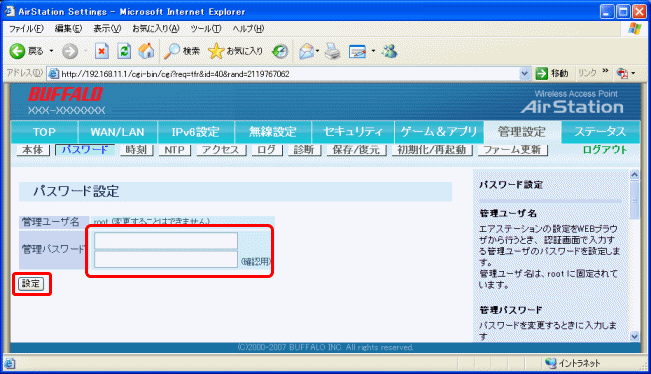Switch to the セキュリティ tab
This screenshot has height=374, width=651.
[x=353, y=132]
